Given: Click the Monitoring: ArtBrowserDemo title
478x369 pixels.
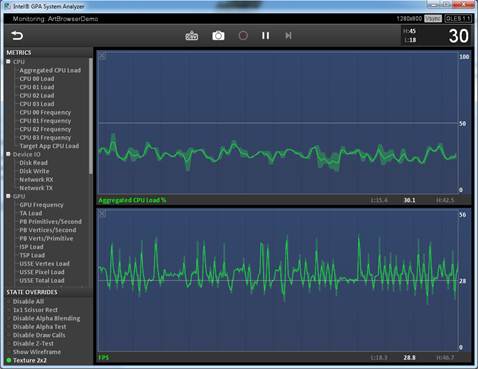Looking at the screenshot, I should (x=55, y=19).
